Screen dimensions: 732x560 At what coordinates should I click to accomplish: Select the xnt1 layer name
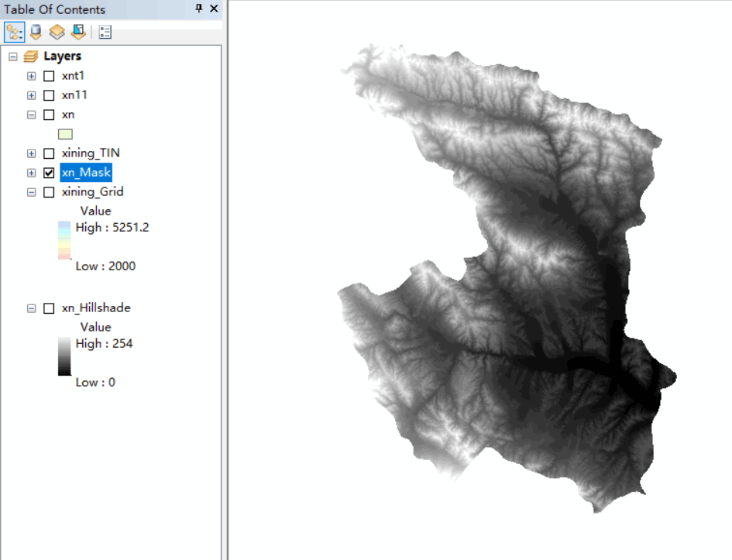(73, 76)
